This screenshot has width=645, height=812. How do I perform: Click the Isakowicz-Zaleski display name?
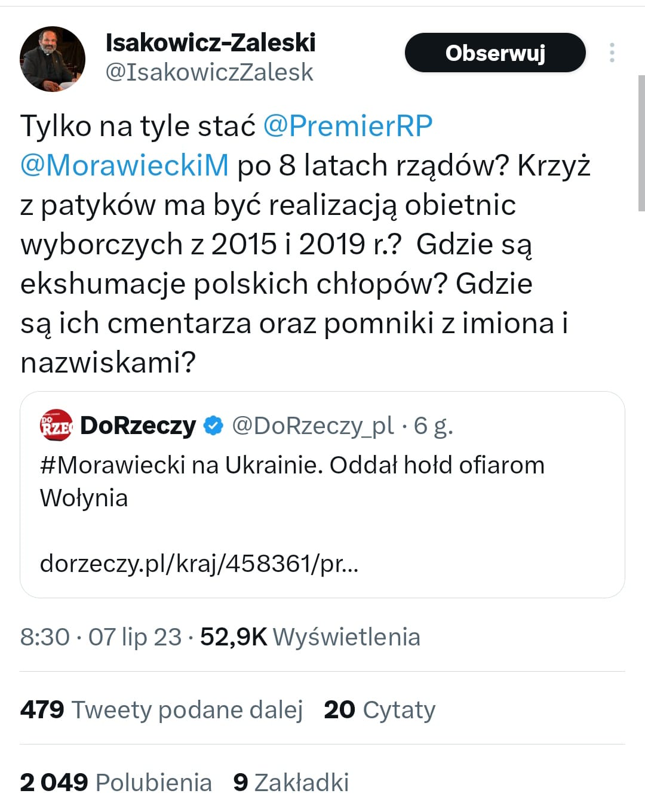coord(210,42)
